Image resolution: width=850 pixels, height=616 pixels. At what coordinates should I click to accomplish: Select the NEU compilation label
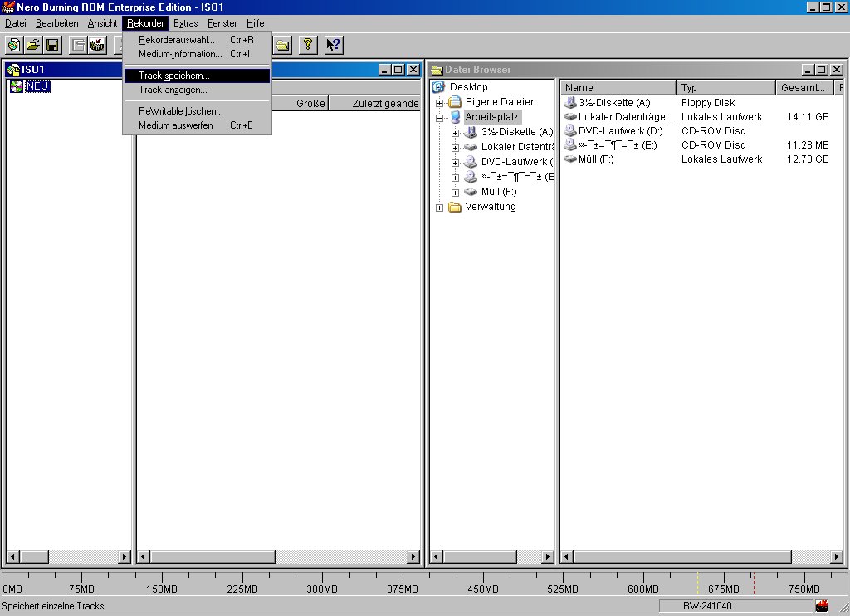click(37, 86)
